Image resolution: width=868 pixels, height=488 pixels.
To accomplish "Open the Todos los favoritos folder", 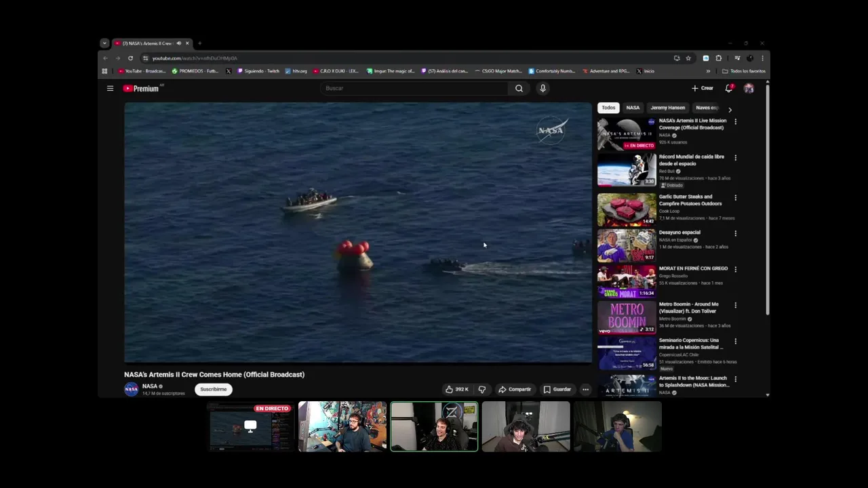I will point(744,71).
